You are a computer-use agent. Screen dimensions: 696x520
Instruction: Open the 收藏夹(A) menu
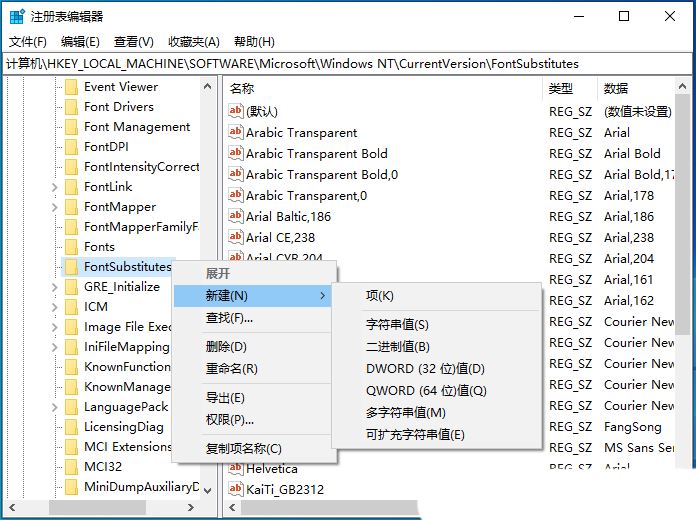(194, 42)
